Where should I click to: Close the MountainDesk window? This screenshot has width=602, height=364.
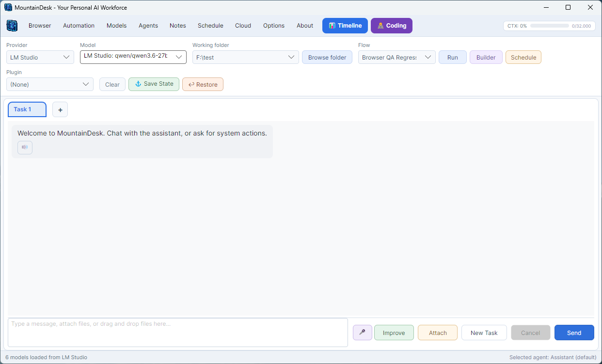pos(590,7)
